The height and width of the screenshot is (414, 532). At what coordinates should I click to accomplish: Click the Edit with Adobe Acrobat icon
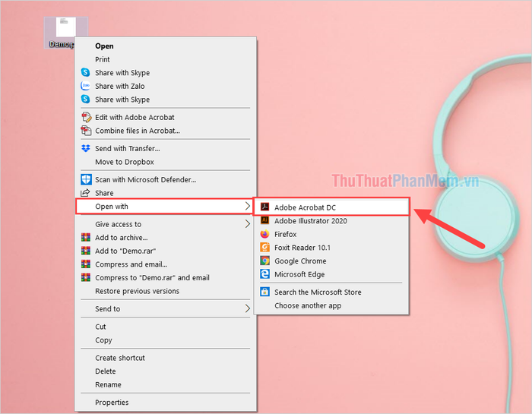86,117
